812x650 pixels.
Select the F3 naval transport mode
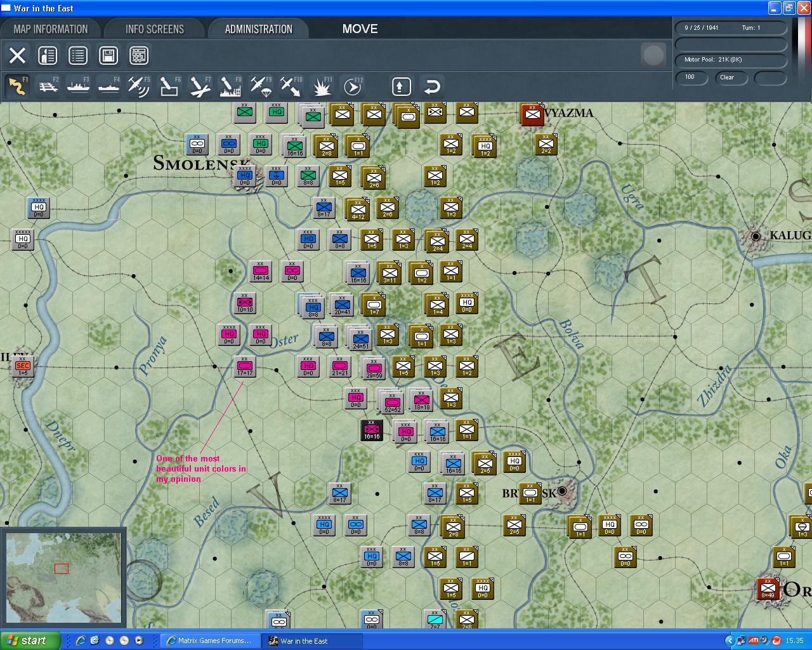tap(79, 86)
